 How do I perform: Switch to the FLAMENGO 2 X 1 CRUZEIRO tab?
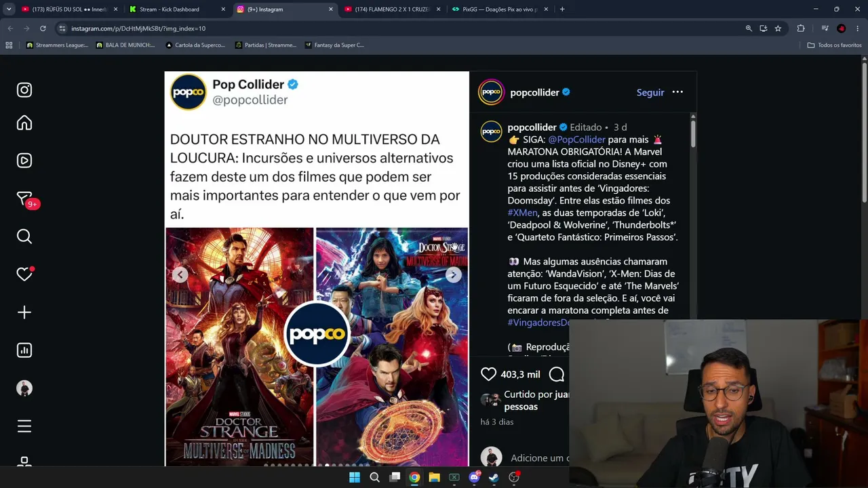[392, 9]
